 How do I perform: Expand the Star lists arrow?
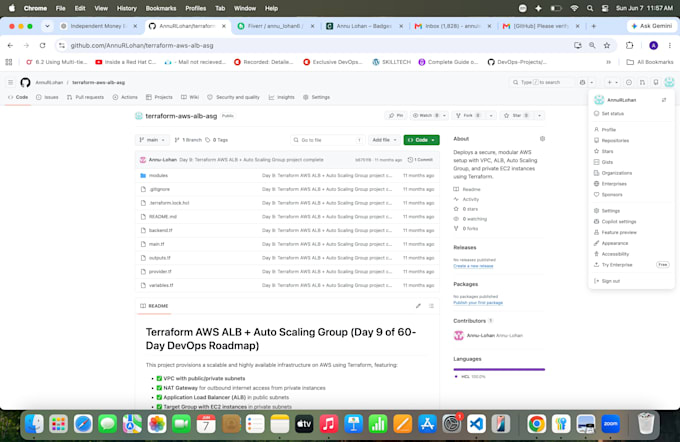(x=539, y=115)
